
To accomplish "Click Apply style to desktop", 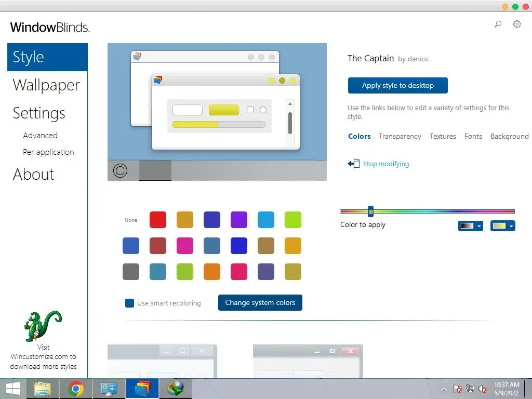I will (397, 86).
